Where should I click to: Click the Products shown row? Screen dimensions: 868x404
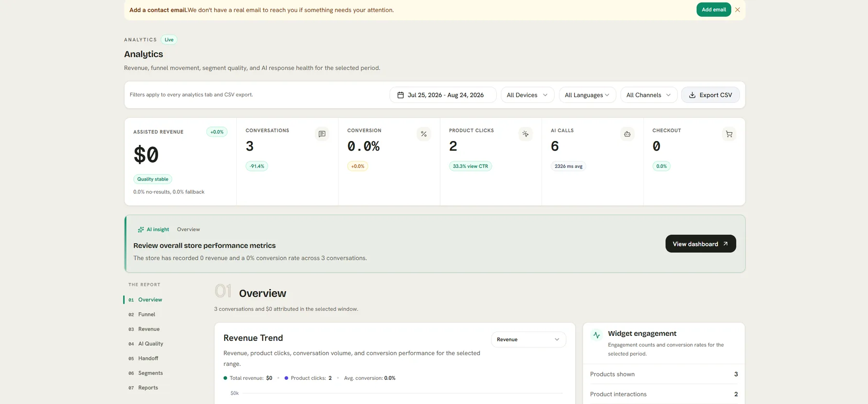coord(664,374)
